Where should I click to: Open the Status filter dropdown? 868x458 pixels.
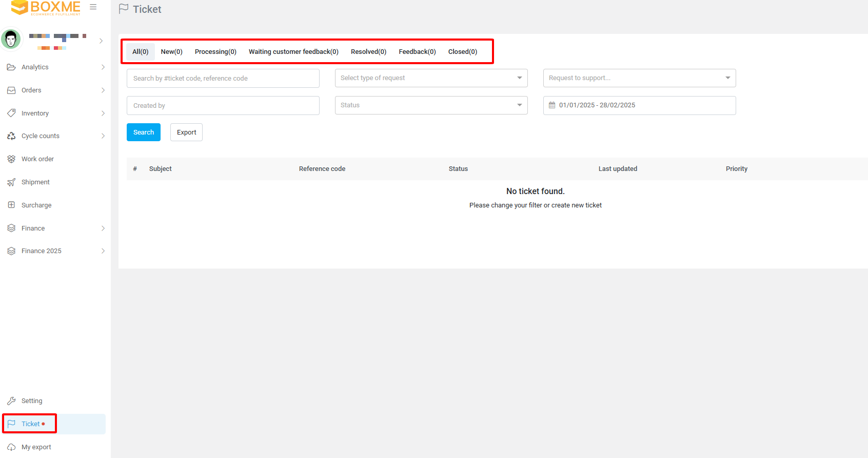pos(431,105)
